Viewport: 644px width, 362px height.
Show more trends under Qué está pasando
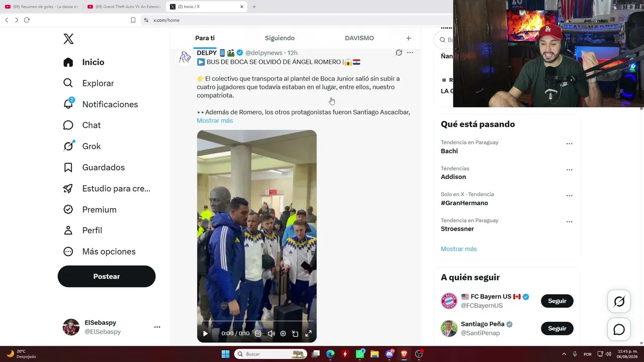click(x=459, y=249)
